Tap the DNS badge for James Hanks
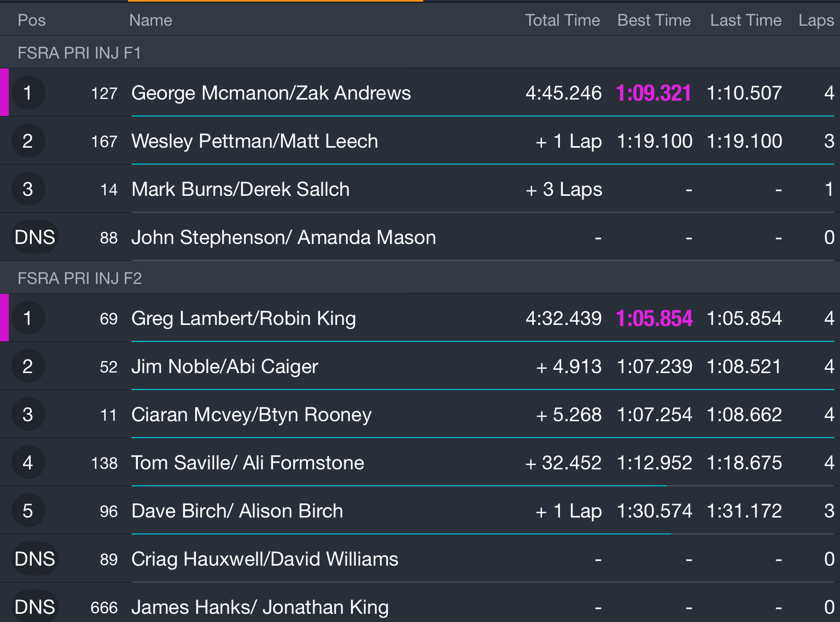The width and height of the screenshot is (840, 622). (x=34, y=607)
